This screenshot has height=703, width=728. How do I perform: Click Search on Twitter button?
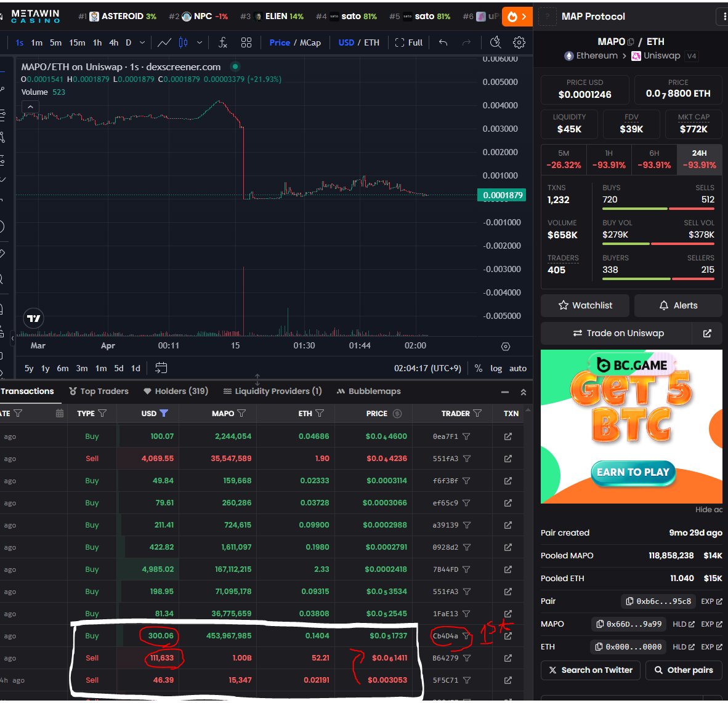click(x=590, y=670)
